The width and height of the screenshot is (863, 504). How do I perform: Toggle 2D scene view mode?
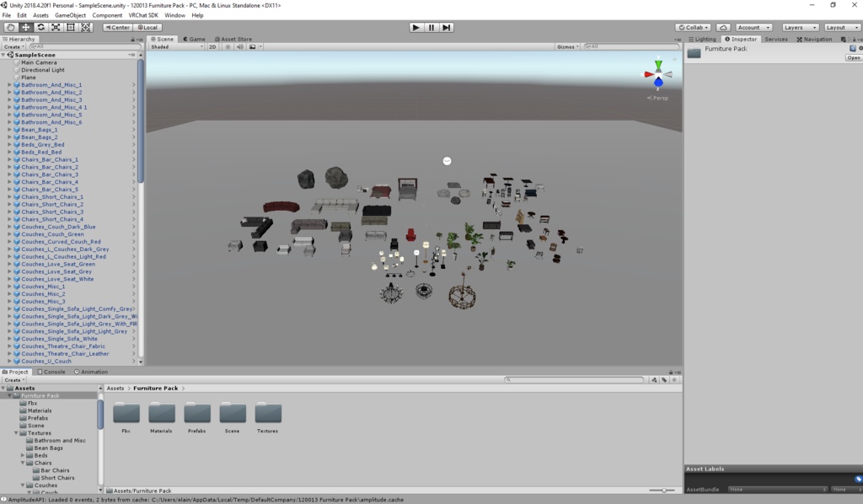[212, 46]
